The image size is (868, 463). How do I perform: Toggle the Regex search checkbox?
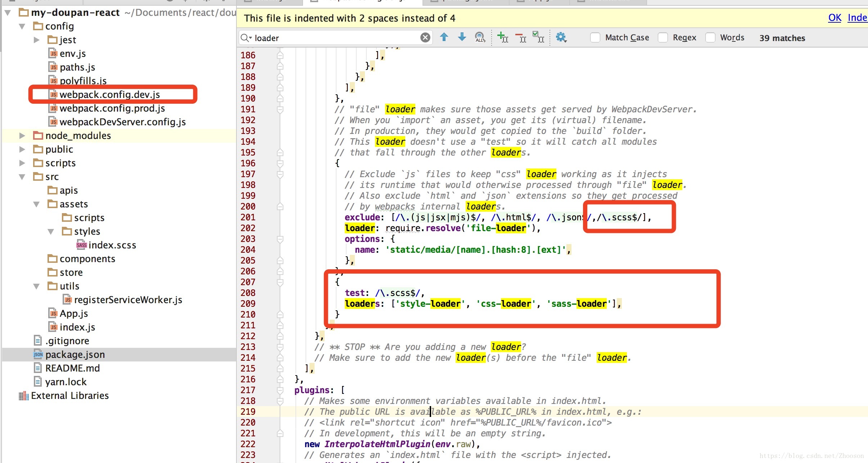664,37
